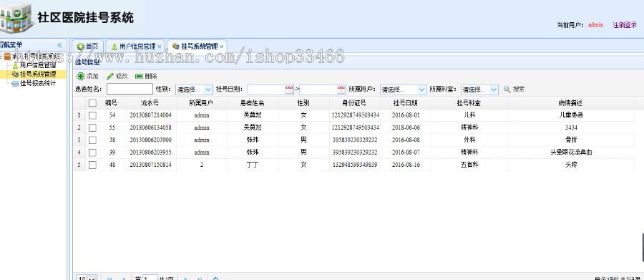Image resolution: width=644 pixels, height=280 pixels.
Task: Sort by the 挂号日期 column header
Action: pyautogui.click(x=406, y=103)
